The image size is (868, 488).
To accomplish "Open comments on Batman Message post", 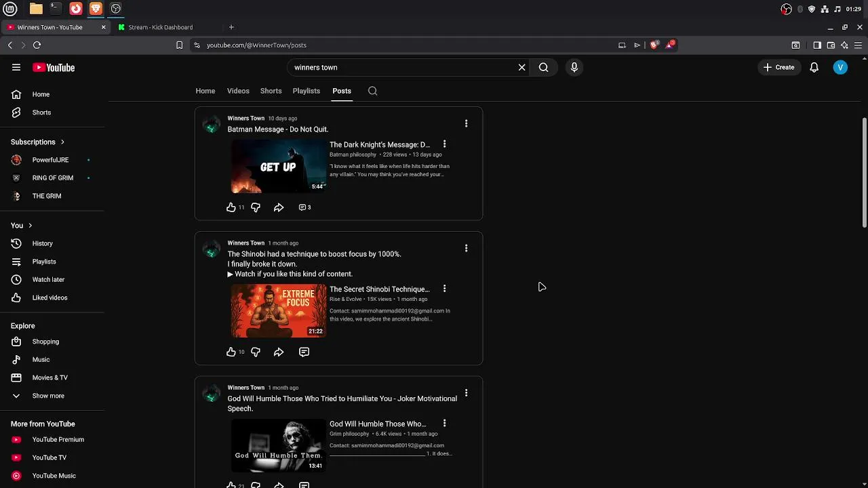I will [x=304, y=207].
